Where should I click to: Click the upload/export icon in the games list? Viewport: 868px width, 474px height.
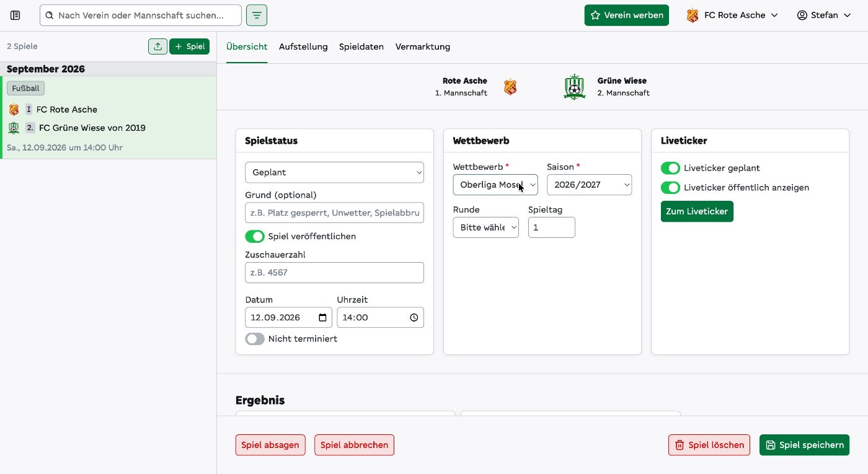[157, 46]
